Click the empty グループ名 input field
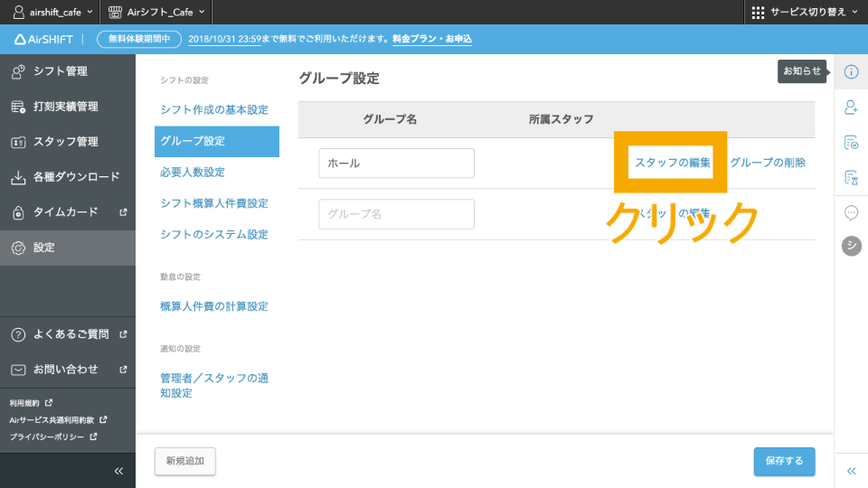The width and height of the screenshot is (868, 488). (x=396, y=214)
